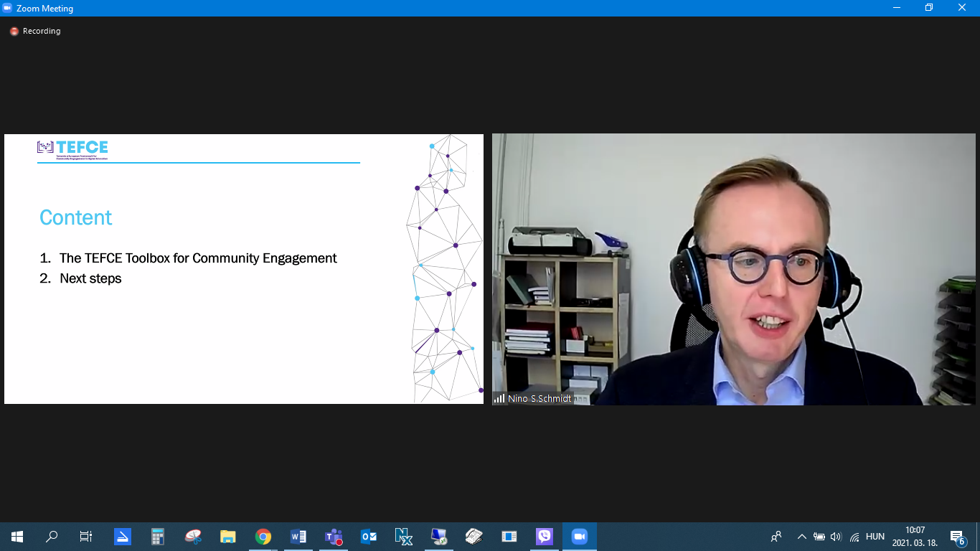Open Microsoft Teams from the taskbar
The width and height of the screenshot is (980, 551).
(334, 537)
